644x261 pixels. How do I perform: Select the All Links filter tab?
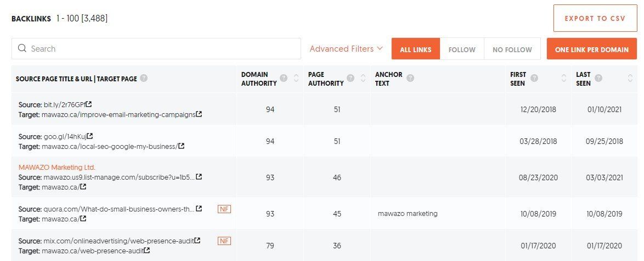click(416, 49)
